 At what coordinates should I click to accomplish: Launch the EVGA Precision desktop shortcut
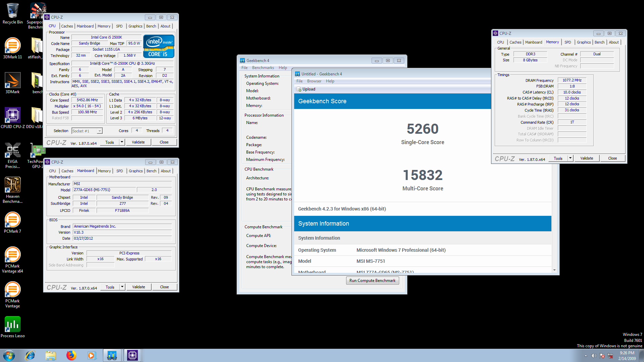(x=12, y=156)
